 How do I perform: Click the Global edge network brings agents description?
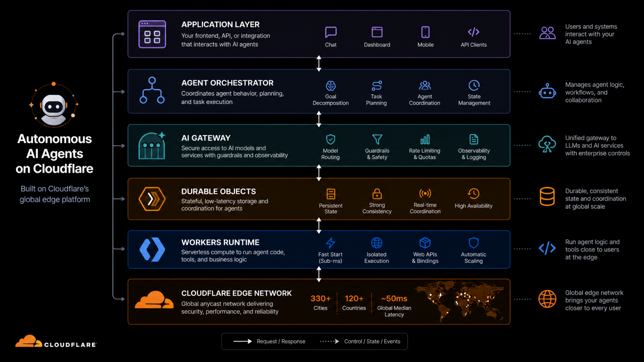[x=594, y=300]
